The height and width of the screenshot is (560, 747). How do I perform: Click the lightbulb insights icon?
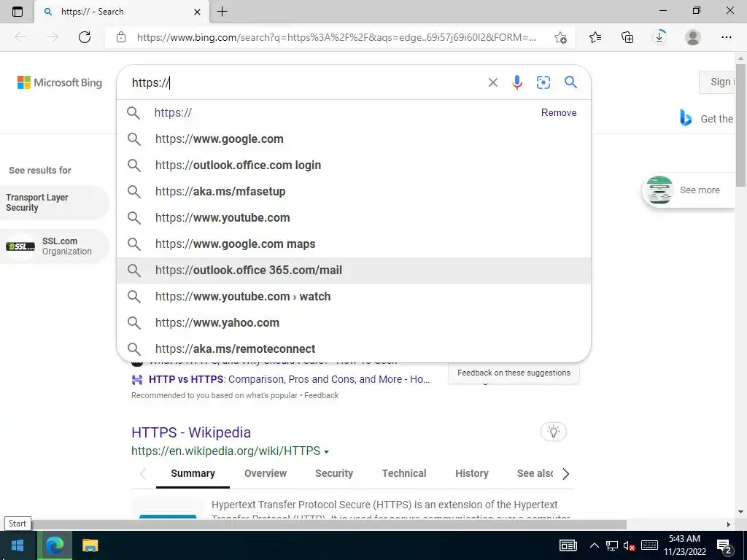coord(553,432)
